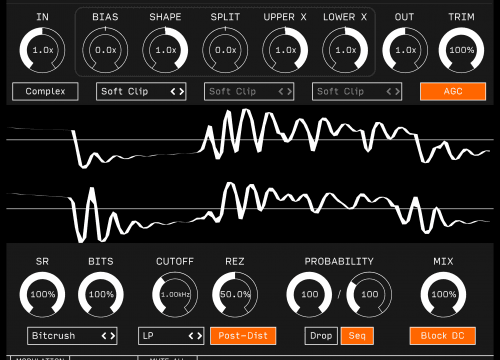This screenshot has height=360, width=500.
Task: Click next arrow on Bitcrush selector
Action: click(112, 336)
